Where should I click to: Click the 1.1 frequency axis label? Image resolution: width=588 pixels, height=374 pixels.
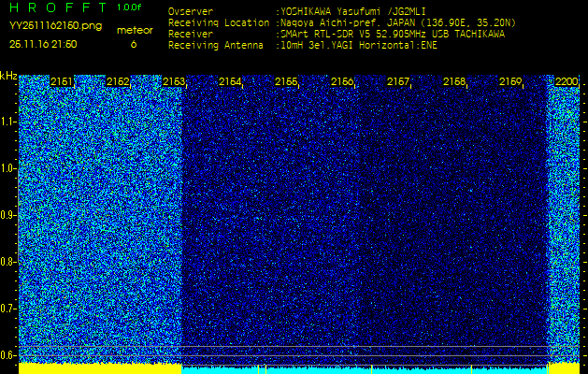click(7, 122)
